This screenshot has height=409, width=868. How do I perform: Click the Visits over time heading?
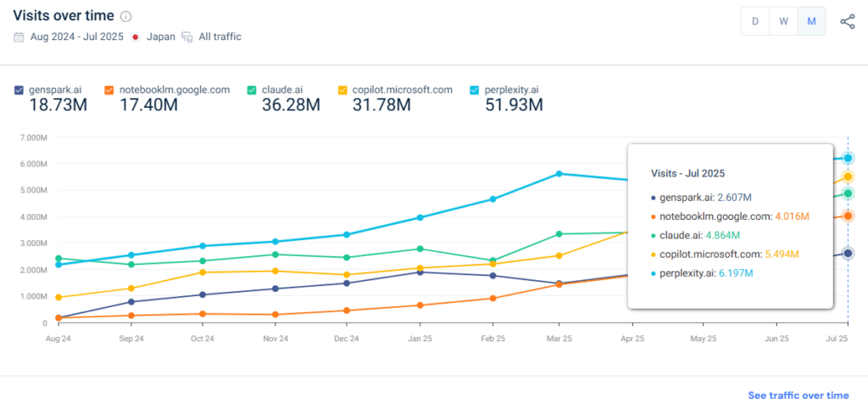coord(64,15)
